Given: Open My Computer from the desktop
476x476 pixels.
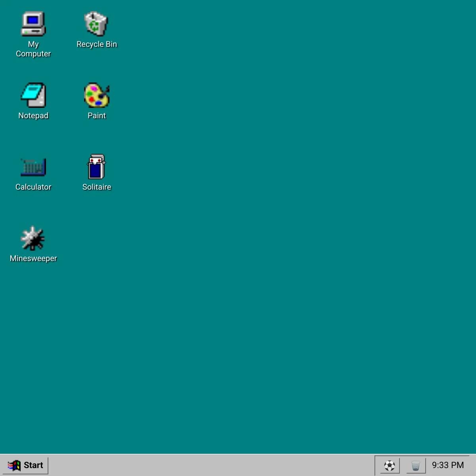Looking at the screenshot, I should point(33,24).
